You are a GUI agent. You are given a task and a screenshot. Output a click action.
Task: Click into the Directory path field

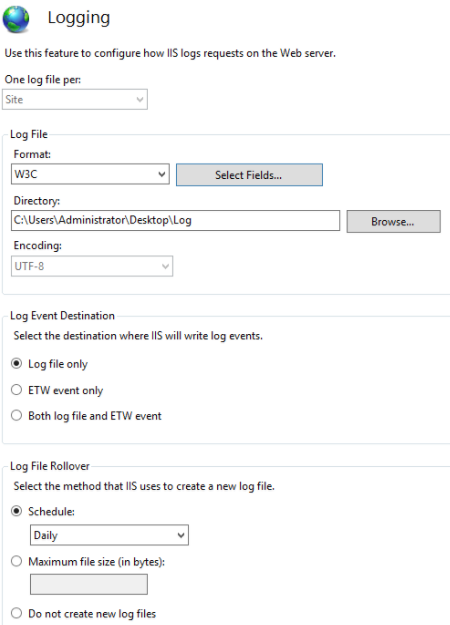coord(175,220)
